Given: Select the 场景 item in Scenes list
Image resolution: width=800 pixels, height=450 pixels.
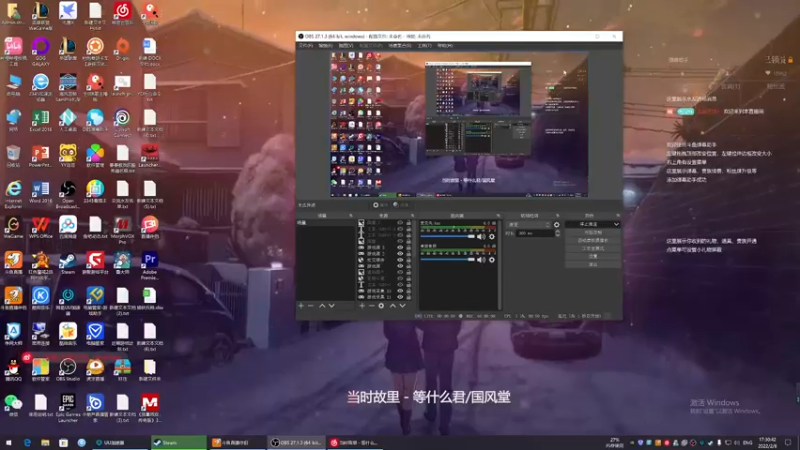Looking at the screenshot, I should click(326, 223).
